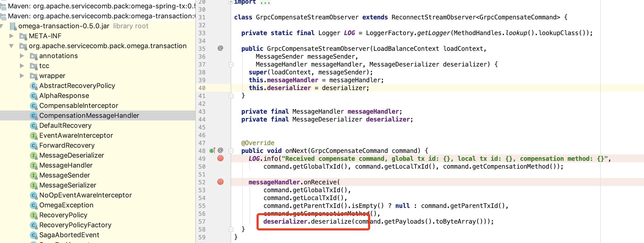The height and width of the screenshot is (243, 644).
Task: Click the CompensationMessageHandler class icon
Action: click(x=34, y=116)
